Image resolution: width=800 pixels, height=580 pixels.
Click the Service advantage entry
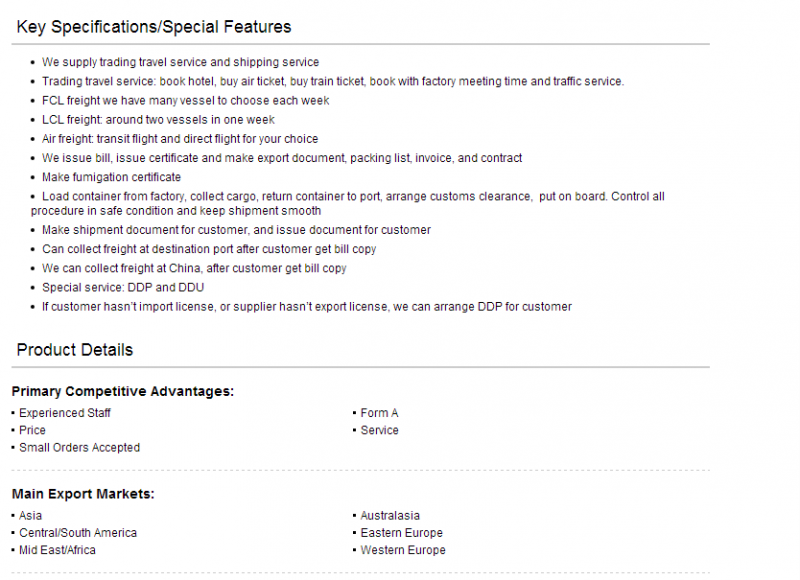pos(379,430)
